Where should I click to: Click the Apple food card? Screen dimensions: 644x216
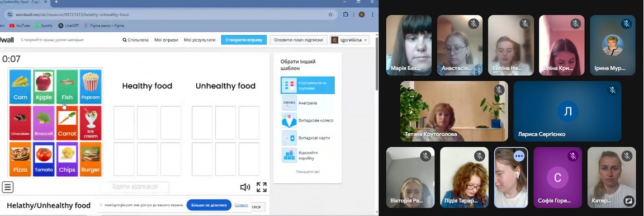[x=44, y=86]
